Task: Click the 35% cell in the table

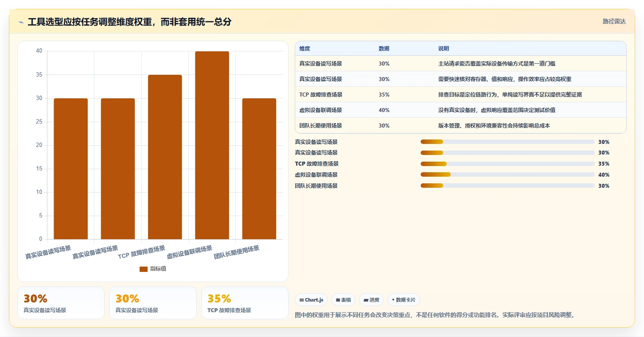Action: click(x=384, y=95)
